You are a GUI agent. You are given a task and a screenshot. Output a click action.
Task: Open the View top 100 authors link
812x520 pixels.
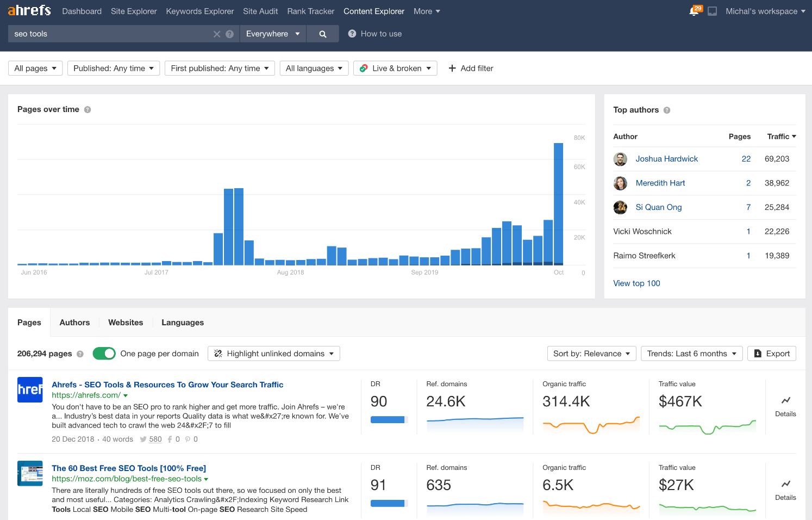pos(636,283)
